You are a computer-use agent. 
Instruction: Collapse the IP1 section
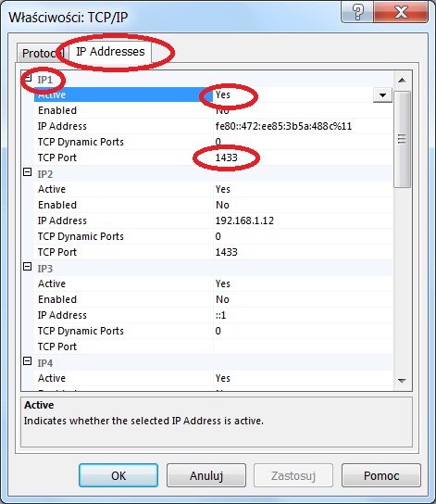28,78
